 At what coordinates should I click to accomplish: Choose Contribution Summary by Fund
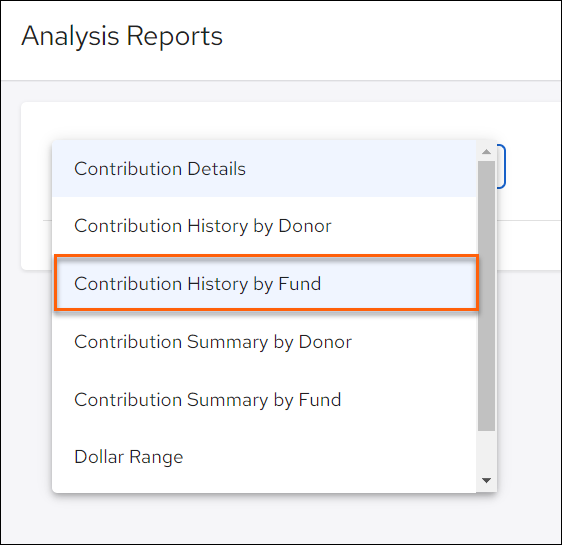(264, 400)
